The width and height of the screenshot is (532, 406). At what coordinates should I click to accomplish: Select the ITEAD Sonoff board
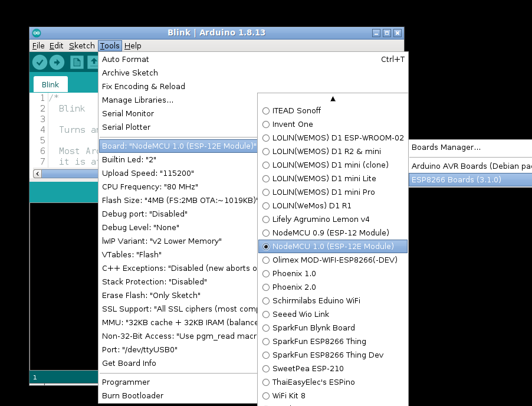point(333,111)
